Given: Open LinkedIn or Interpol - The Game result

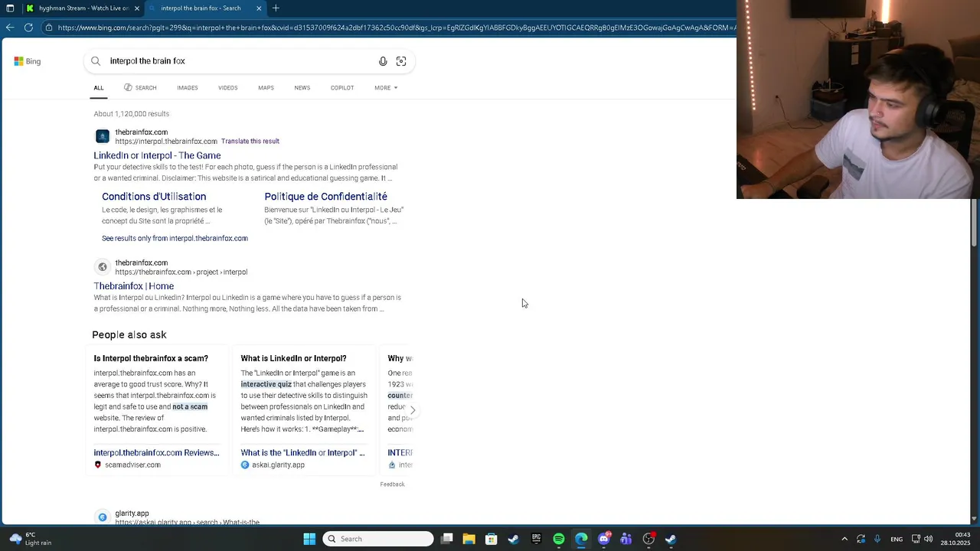Looking at the screenshot, I should coord(157,155).
